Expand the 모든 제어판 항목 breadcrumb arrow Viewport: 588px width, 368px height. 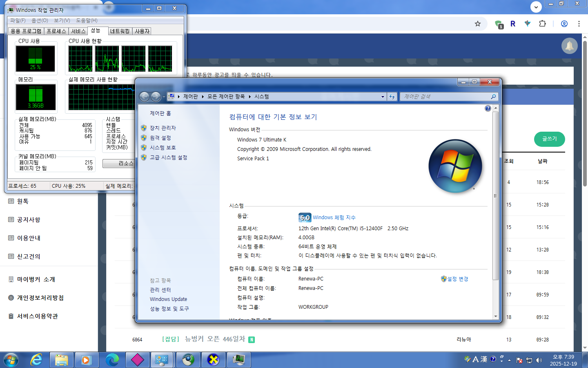[x=249, y=97]
